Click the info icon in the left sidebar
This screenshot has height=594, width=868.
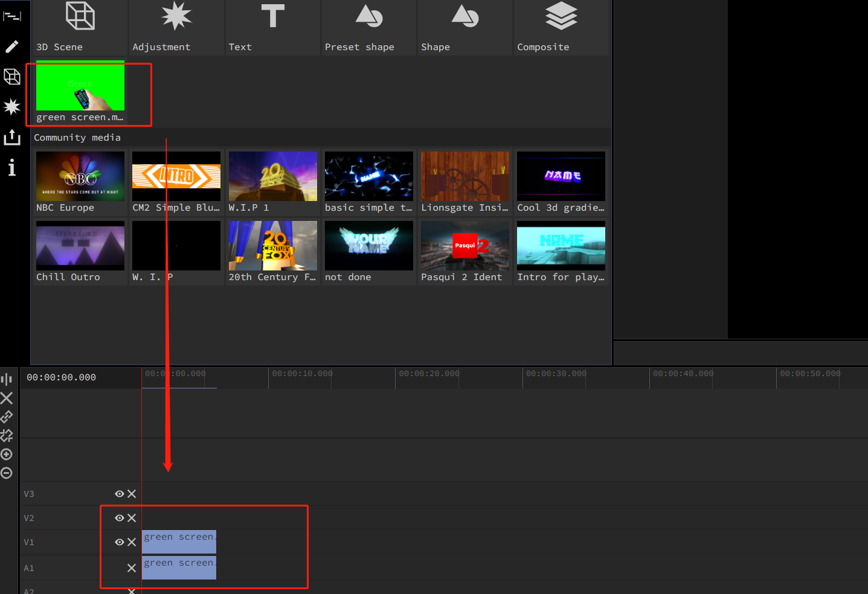pos(11,167)
